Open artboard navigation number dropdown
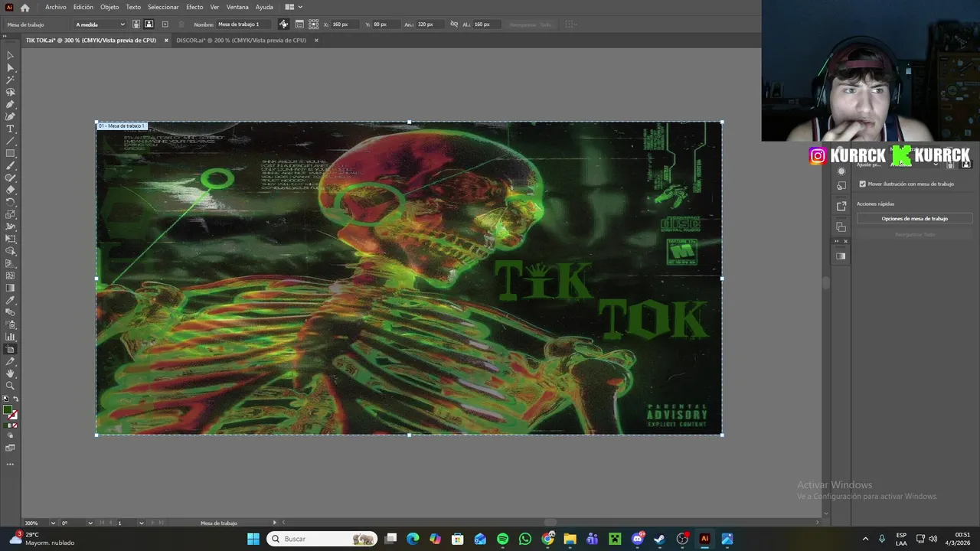 [x=141, y=523]
